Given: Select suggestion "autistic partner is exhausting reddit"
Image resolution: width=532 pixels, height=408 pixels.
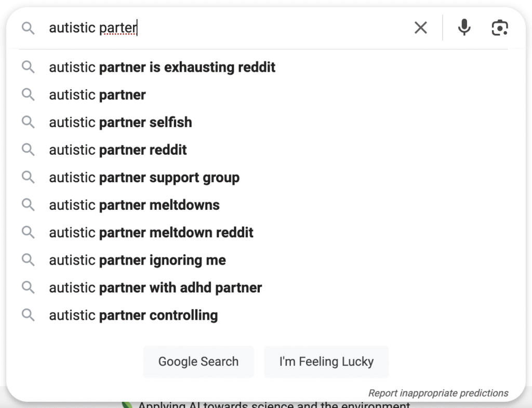Looking at the screenshot, I should tap(162, 67).
